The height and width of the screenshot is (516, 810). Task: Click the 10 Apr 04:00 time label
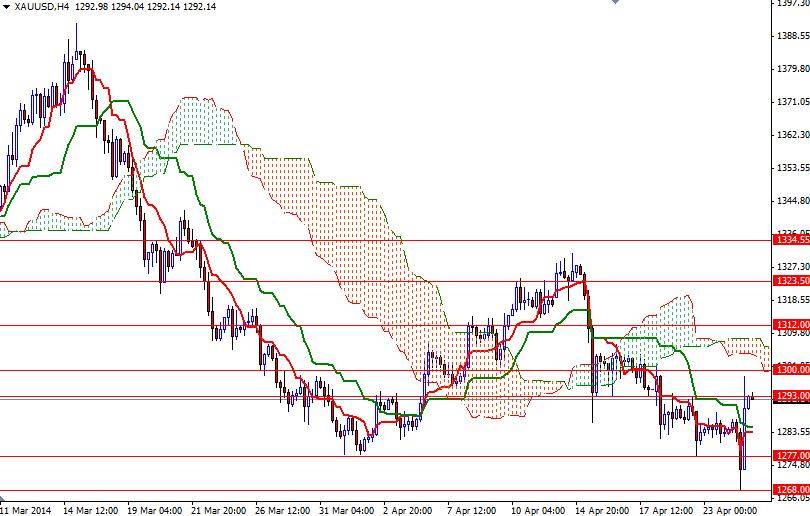539,510
